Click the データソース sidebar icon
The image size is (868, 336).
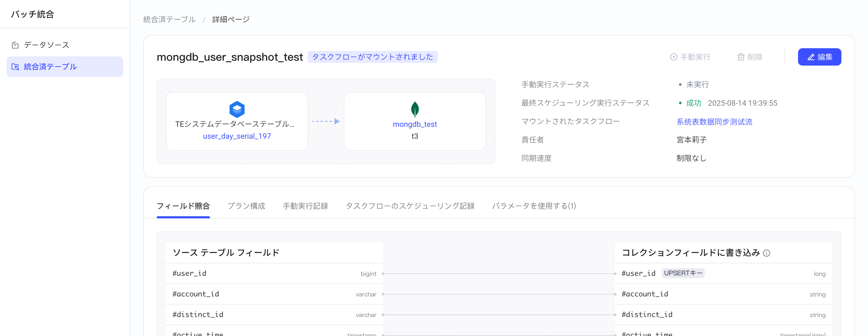(15, 45)
